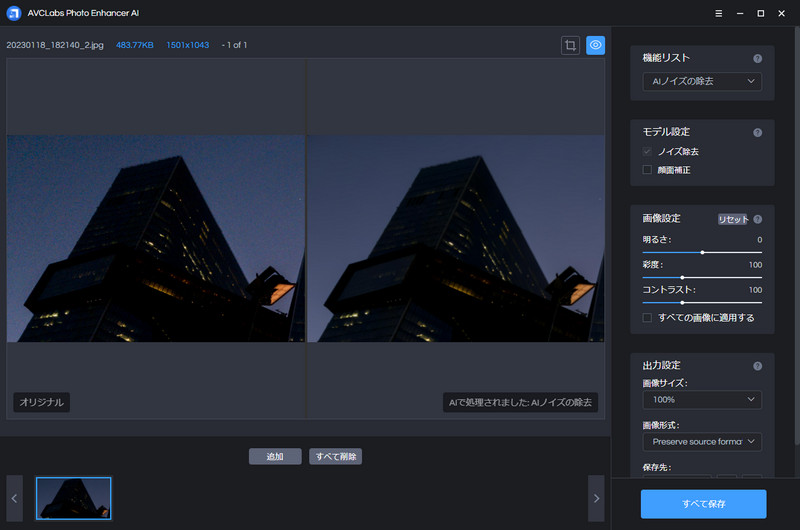Click the AVCLabs app logo icon

click(13, 13)
